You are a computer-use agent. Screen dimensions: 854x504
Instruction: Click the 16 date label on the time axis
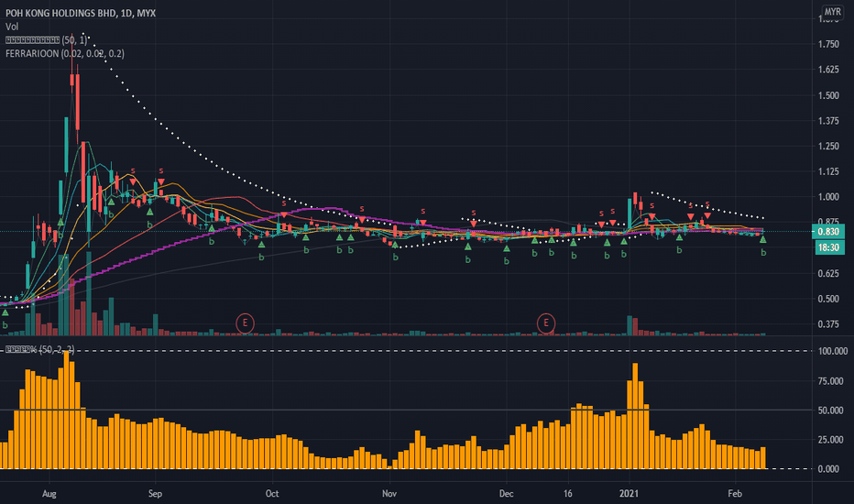point(568,494)
